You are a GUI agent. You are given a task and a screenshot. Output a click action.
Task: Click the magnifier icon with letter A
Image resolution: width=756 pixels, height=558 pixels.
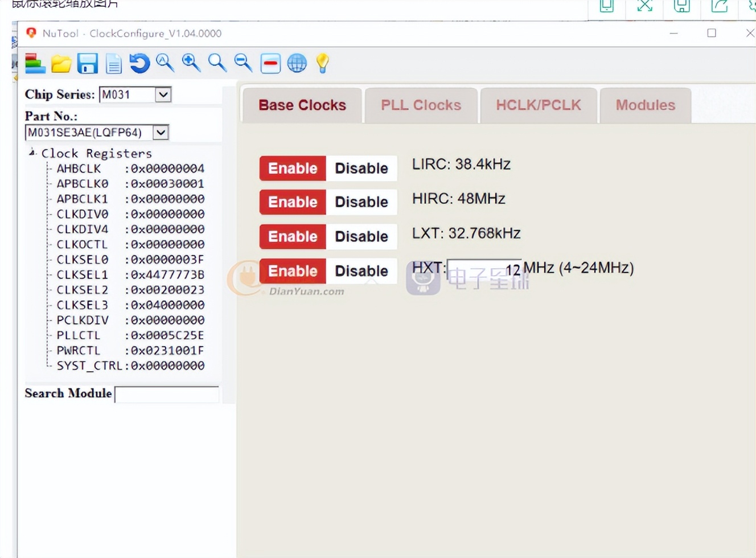165,63
